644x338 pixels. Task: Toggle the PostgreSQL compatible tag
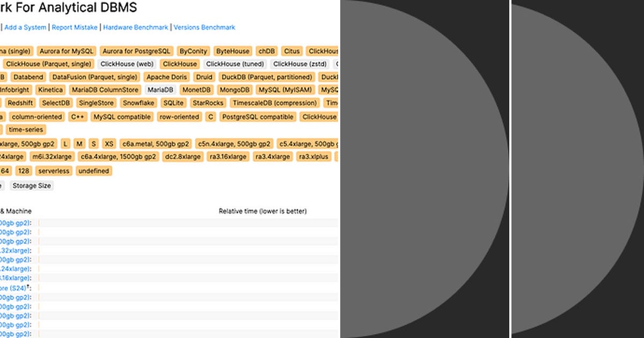pyautogui.click(x=257, y=116)
